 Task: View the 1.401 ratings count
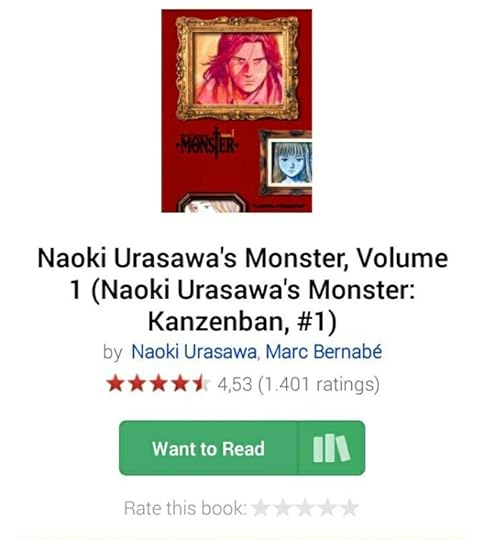click(x=319, y=384)
